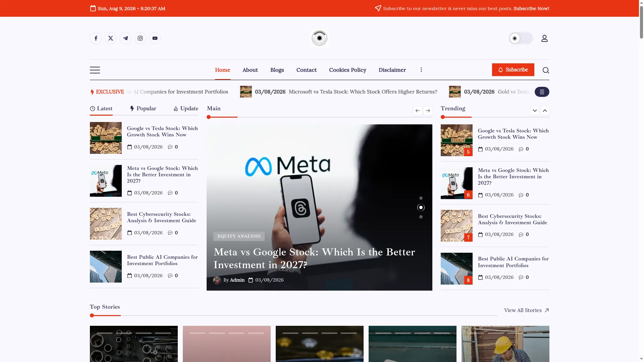Open the X (Twitter) social icon
This screenshot has height=362, width=644.
tap(111, 38)
